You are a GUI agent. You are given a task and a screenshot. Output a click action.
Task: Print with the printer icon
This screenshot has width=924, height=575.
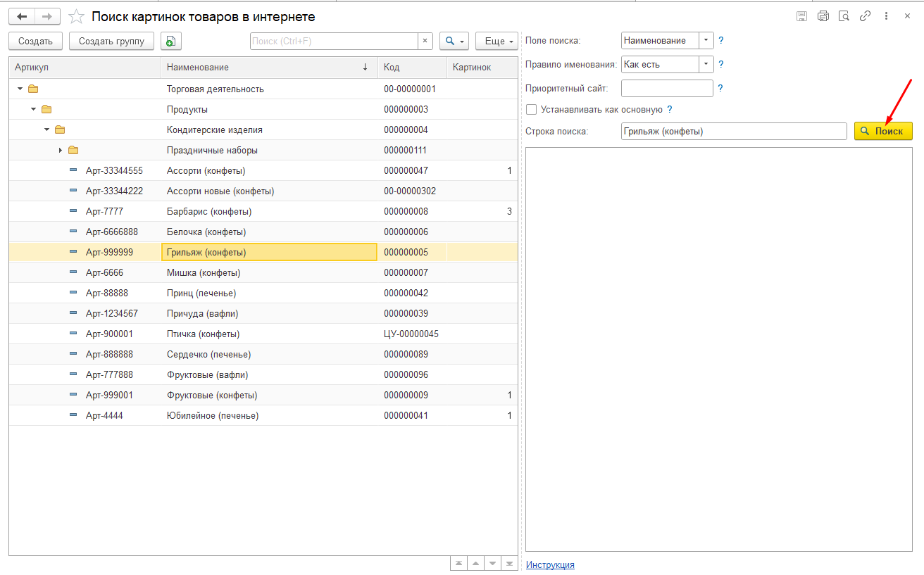tap(823, 16)
